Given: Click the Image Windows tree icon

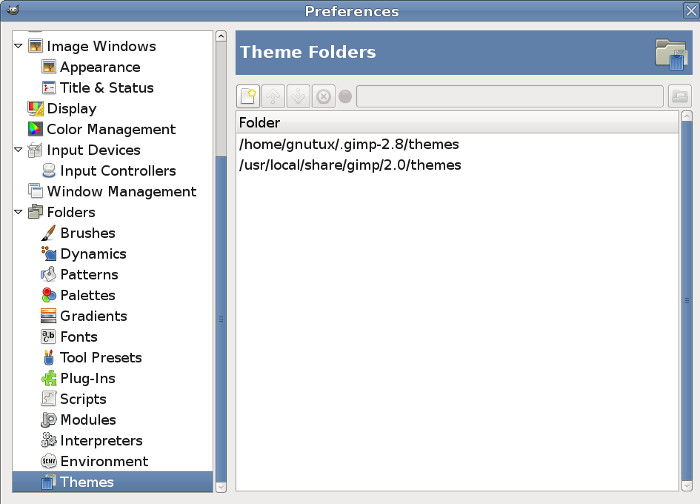Looking at the screenshot, I should [35, 46].
